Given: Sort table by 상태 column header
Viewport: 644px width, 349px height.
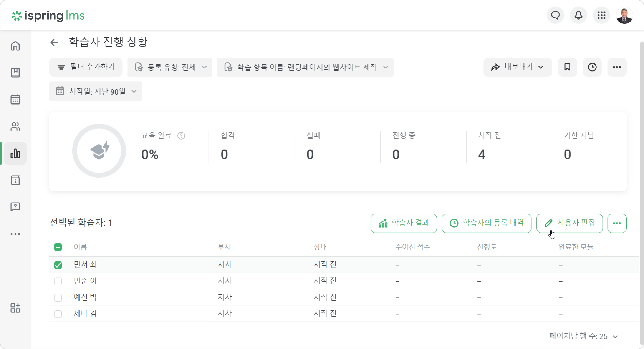Looking at the screenshot, I should 320,247.
